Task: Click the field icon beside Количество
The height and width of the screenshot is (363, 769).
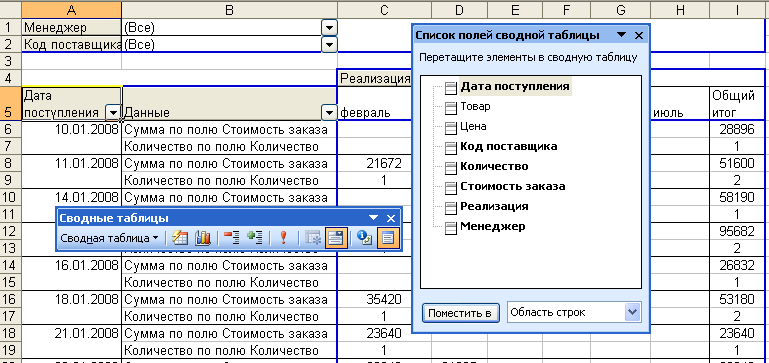Action: point(451,168)
